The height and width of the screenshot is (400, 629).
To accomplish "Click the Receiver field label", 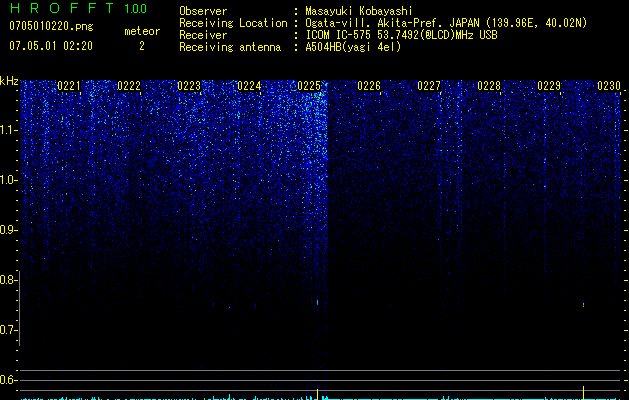I will point(203,35).
